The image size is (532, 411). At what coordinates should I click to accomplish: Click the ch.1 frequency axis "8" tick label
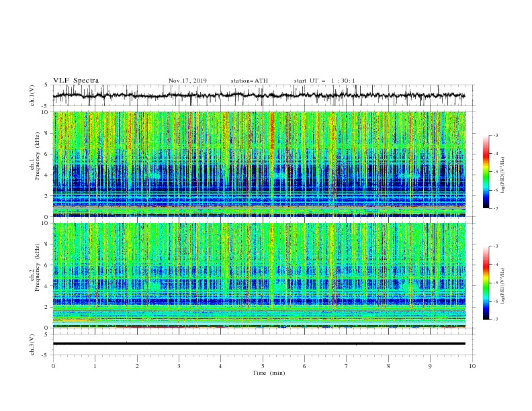(x=47, y=133)
